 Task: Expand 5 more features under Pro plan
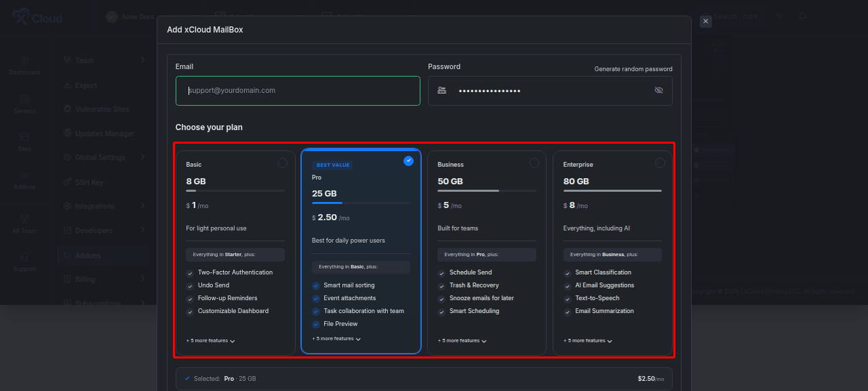336,339
